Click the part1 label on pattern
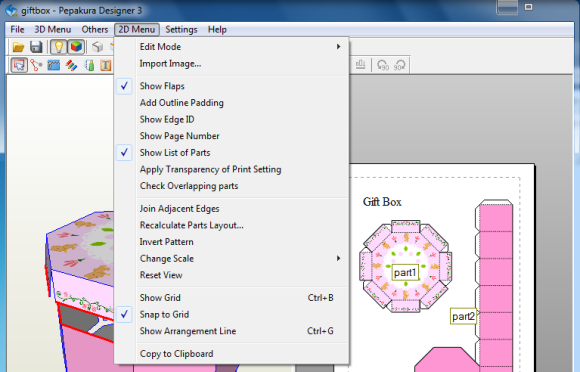 [x=405, y=273]
